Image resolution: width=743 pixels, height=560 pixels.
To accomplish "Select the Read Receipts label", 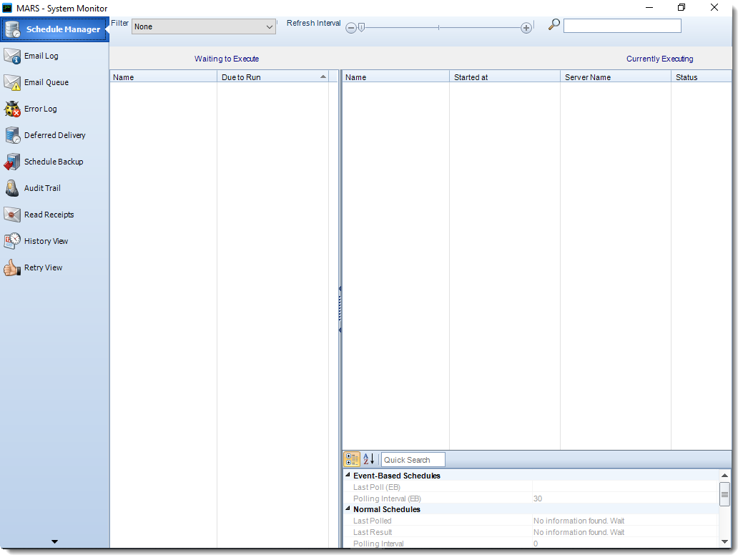I will [49, 215].
